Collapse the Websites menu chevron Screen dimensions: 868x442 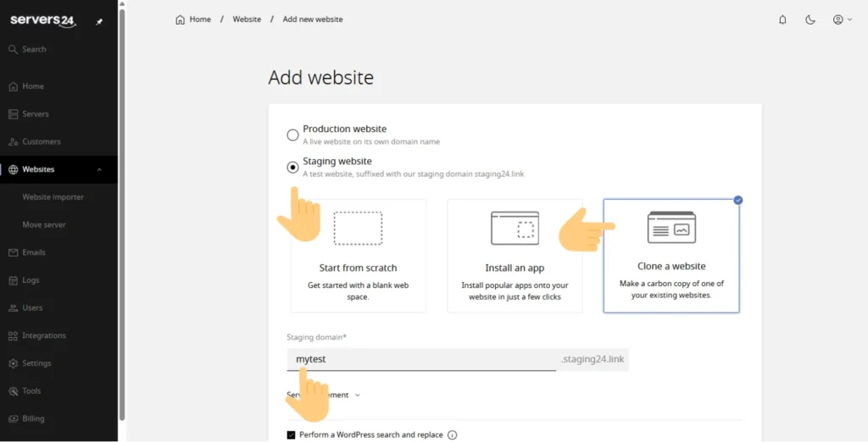tap(99, 169)
